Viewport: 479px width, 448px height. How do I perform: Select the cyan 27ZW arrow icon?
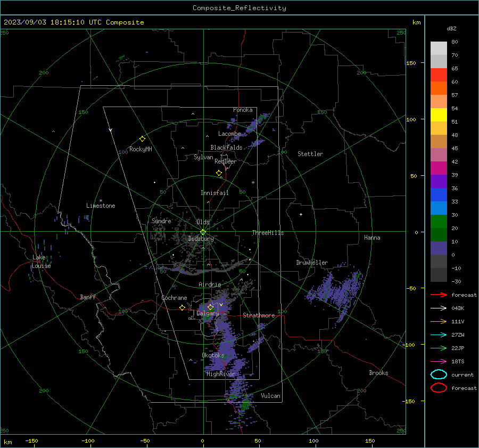coord(439,335)
